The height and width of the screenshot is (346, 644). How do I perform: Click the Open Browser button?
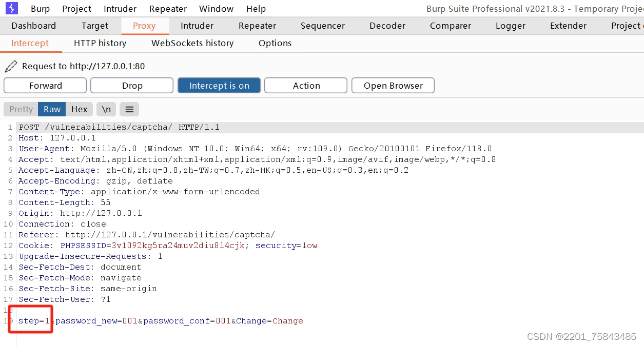[393, 86]
